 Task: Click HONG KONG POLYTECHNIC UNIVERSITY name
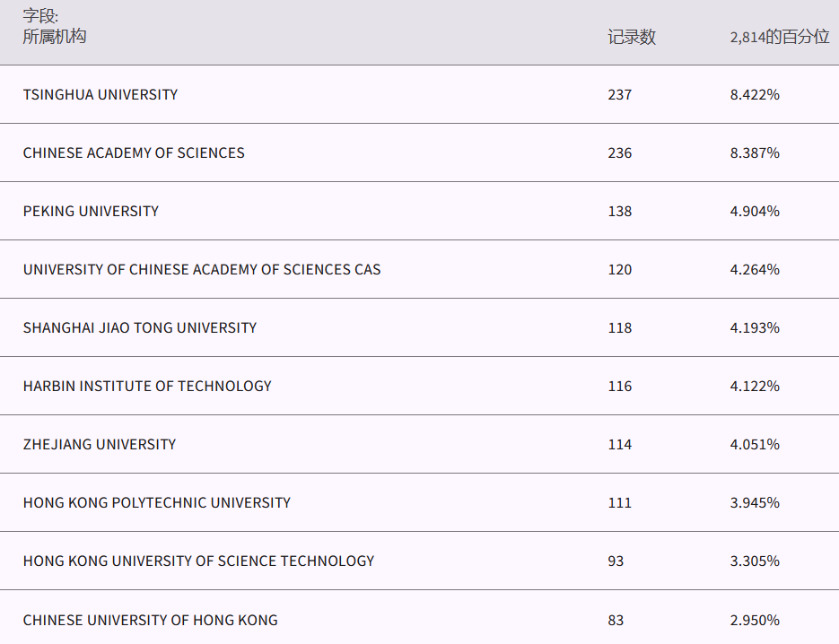[x=157, y=502]
